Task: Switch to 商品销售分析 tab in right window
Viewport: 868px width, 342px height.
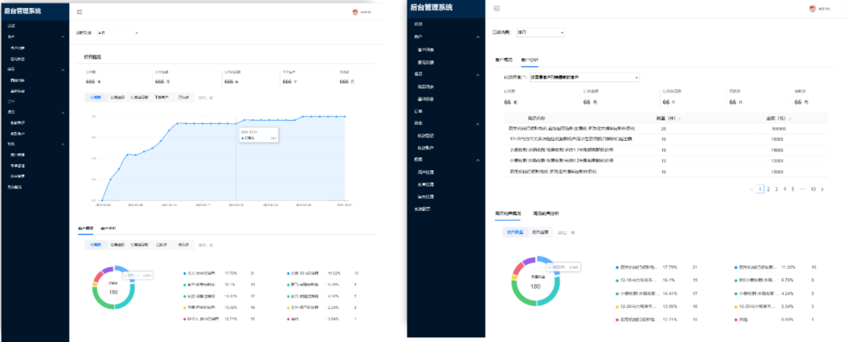Action: [x=546, y=213]
